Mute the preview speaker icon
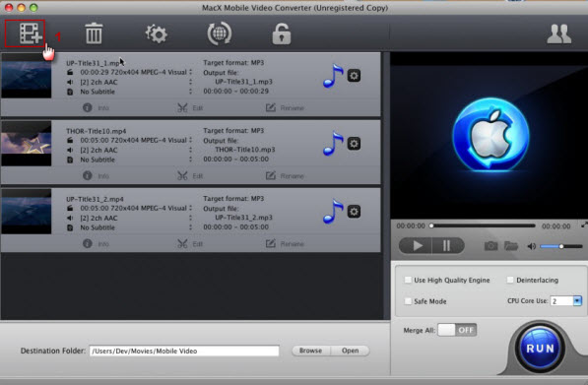 pyautogui.click(x=532, y=246)
